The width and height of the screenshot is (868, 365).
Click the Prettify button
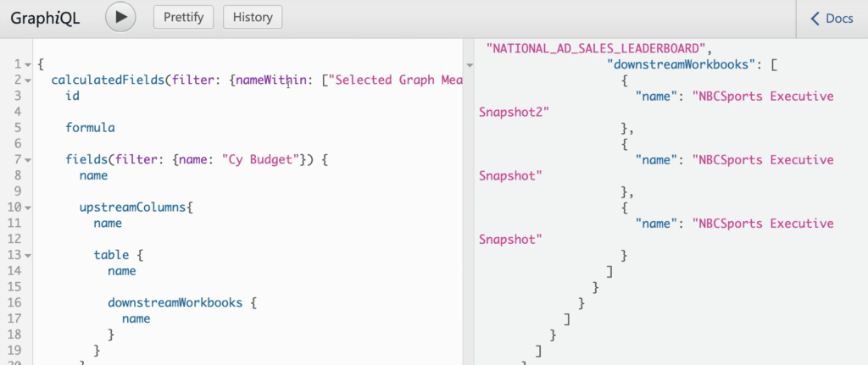tap(184, 17)
